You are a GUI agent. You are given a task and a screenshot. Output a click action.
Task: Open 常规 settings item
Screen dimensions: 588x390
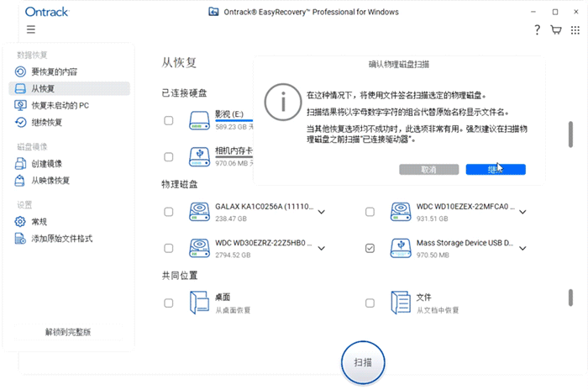point(70,221)
